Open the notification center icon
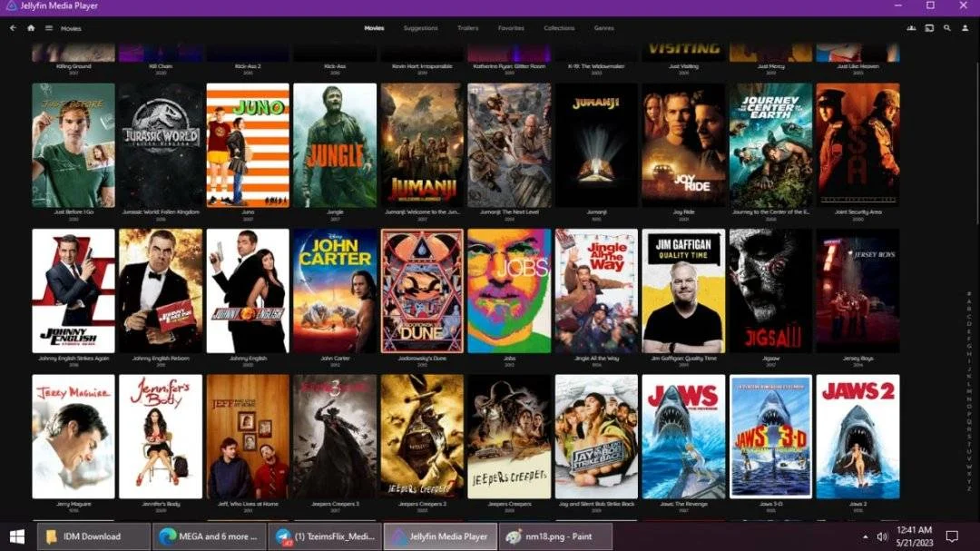 [x=952, y=536]
